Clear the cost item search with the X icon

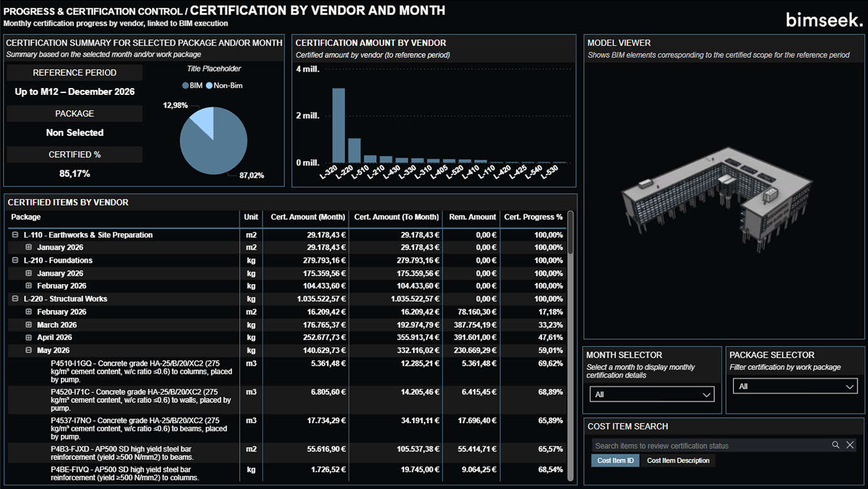click(x=850, y=445)
